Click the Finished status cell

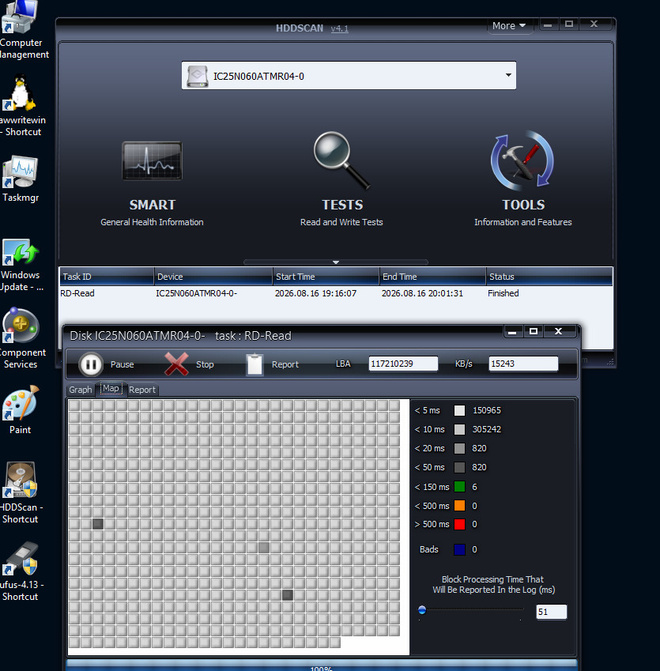503,294
